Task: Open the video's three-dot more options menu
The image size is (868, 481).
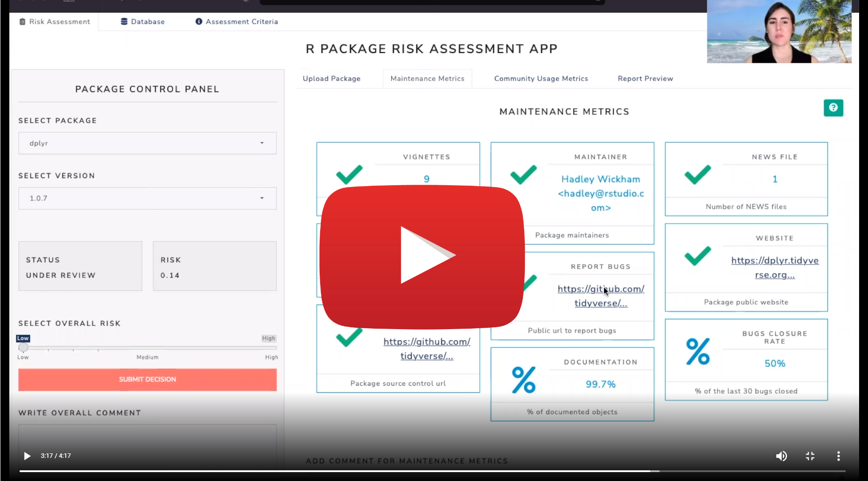Action: [x=838, y=456]
